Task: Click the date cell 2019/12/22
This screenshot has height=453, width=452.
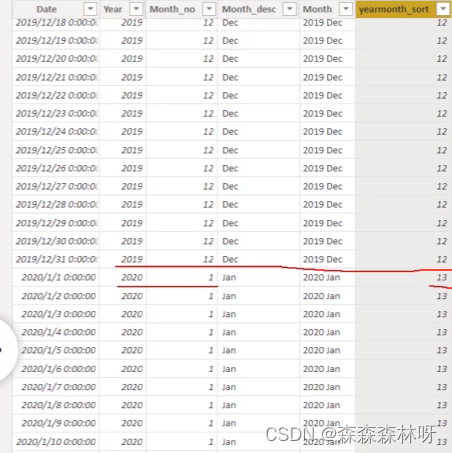Action: click(57, 95)
